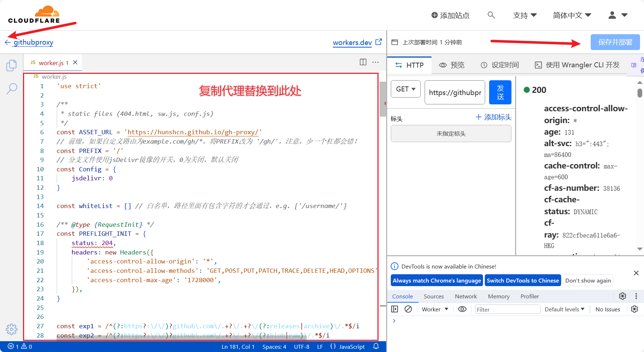Open editor more actions ellipsis menu
The height and width of the screenshot is (352, 644).
[375, 62]
